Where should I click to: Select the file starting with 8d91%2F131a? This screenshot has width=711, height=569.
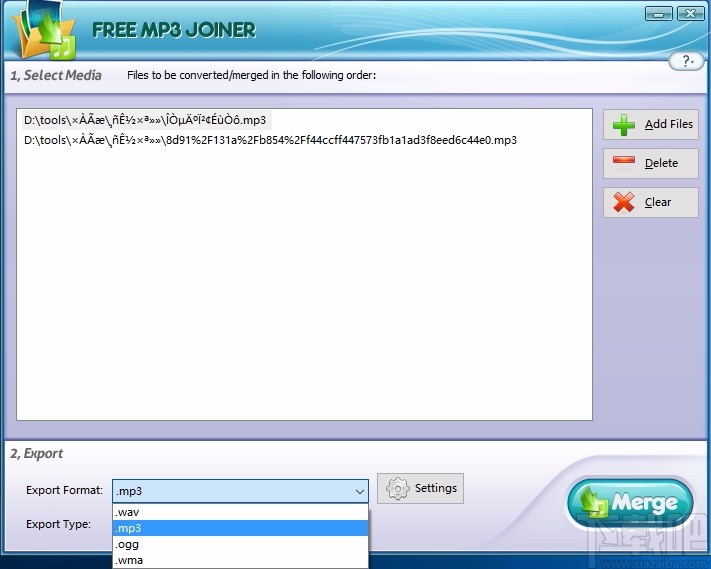(270, 140)
